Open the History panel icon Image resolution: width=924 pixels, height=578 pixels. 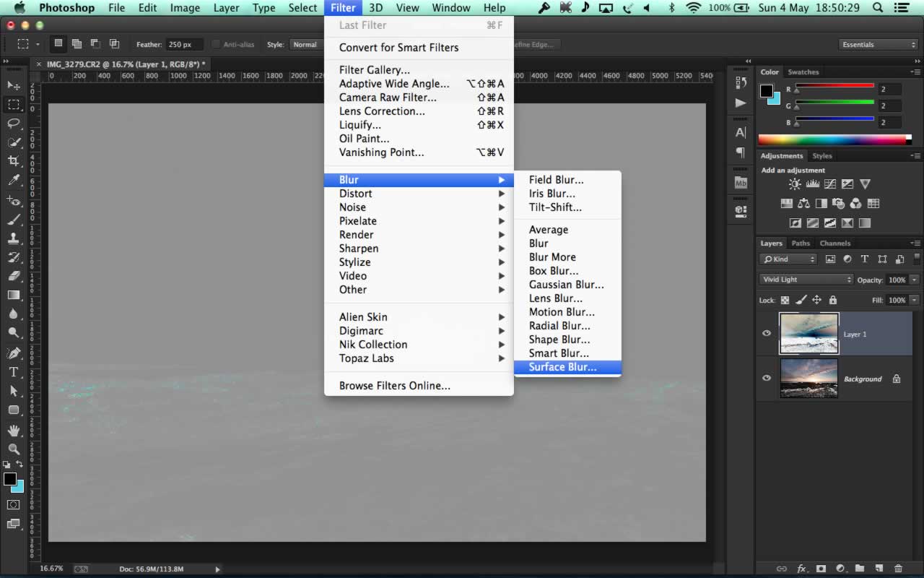(741, 82)
